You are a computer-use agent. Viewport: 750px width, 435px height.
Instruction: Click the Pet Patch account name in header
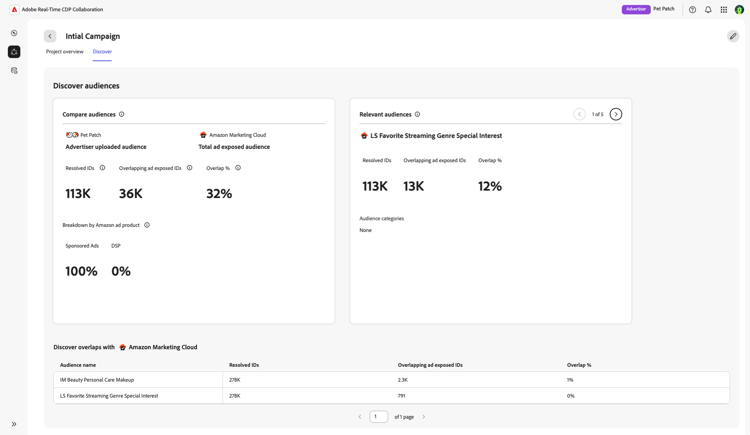664,9
